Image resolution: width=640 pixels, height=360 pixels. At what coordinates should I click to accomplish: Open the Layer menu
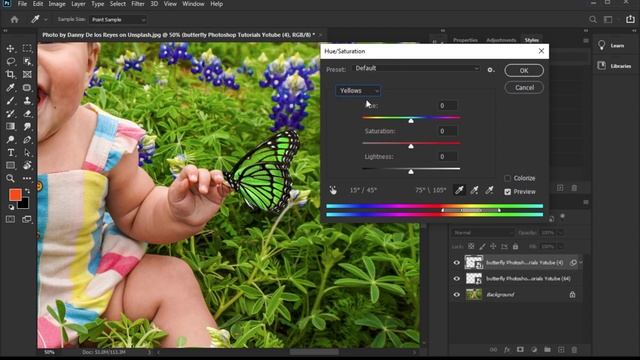(x=78, y=4)
